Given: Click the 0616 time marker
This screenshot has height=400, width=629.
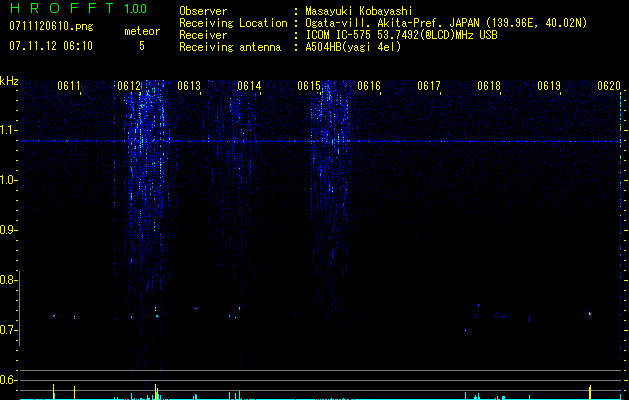Looking at the screenshot, I should (369, 86).
